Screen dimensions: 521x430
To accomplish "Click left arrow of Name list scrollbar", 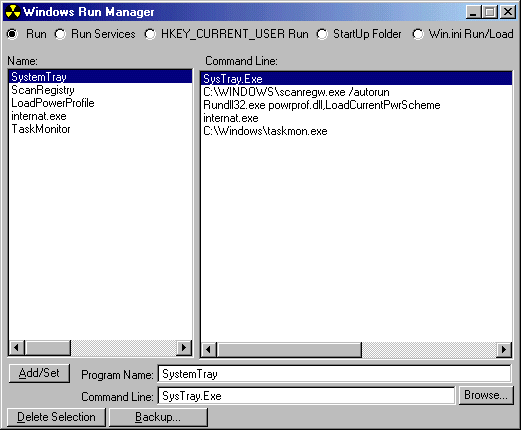I will point(17,348).
